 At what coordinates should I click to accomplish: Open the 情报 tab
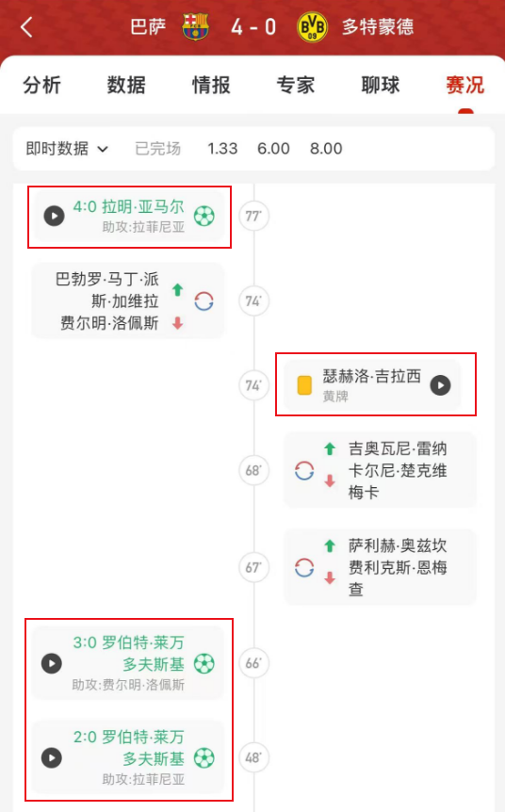click(x=211, y=85)
